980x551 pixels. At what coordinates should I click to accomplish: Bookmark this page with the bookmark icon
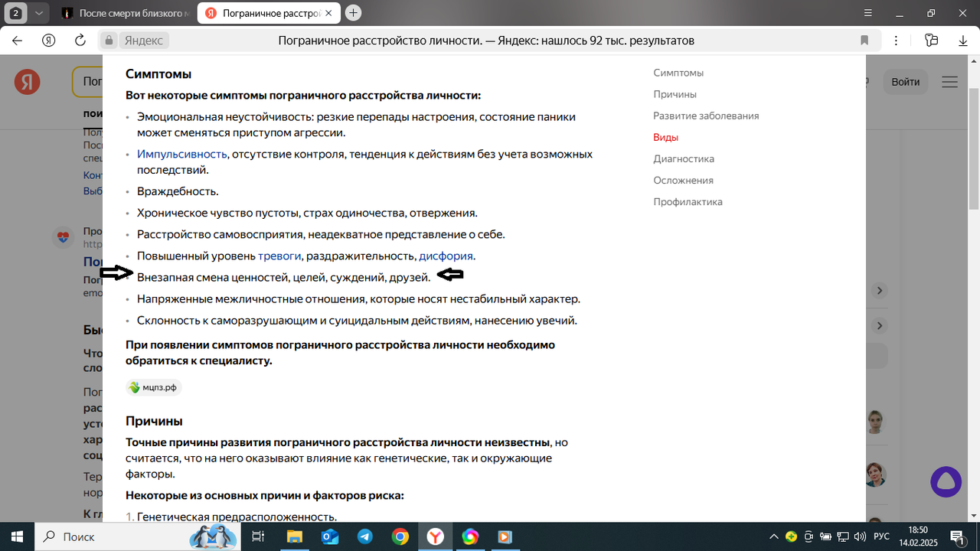point(864,41)
